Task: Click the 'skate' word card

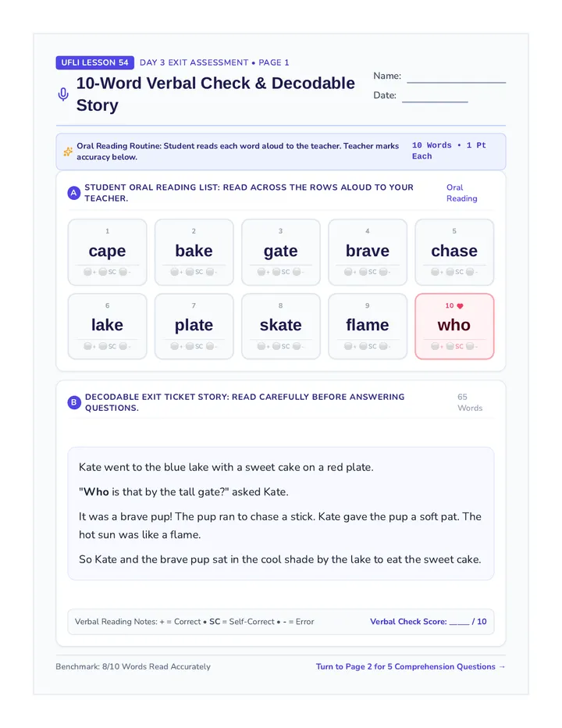Action: coord(281,327)
